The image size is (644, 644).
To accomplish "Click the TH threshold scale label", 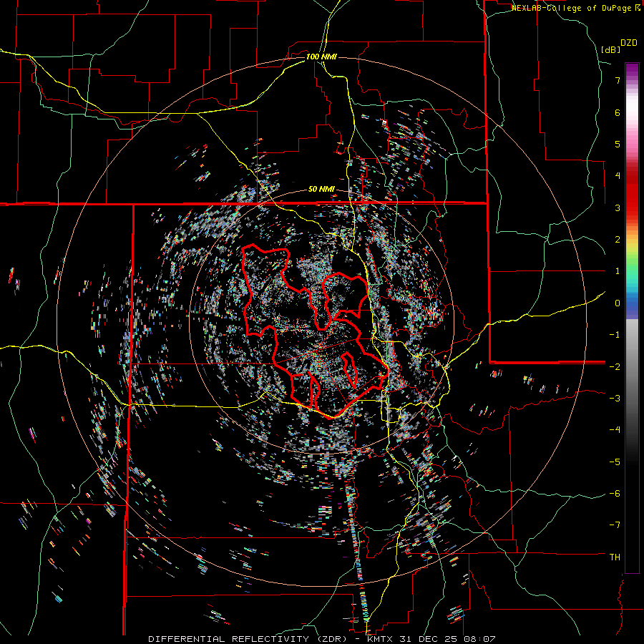I will click(x=615, y=557).
